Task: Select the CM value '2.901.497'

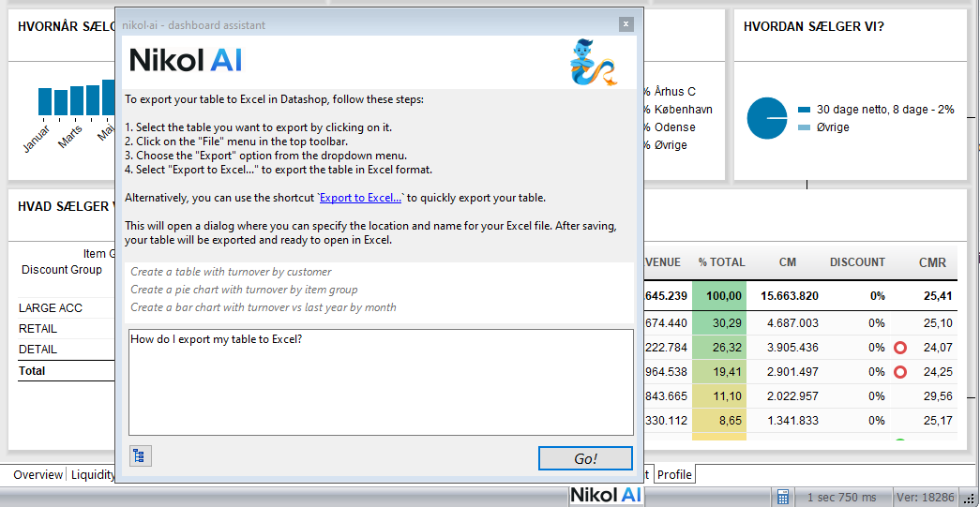Action: tap(792, 371)
